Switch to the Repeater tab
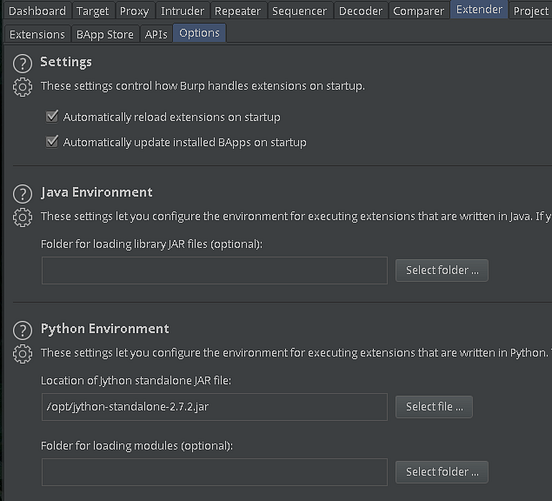 (x=238, y=11)
